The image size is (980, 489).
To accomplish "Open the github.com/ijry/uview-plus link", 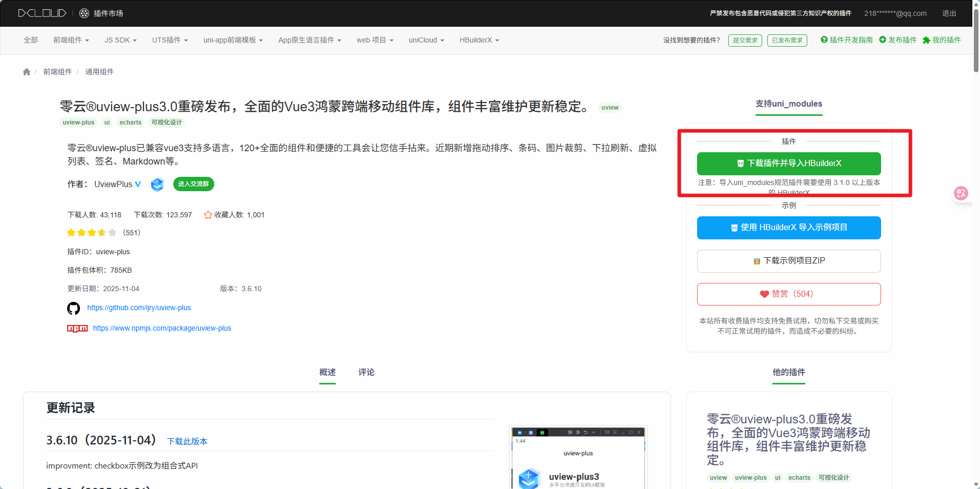I will pos(139,308).
